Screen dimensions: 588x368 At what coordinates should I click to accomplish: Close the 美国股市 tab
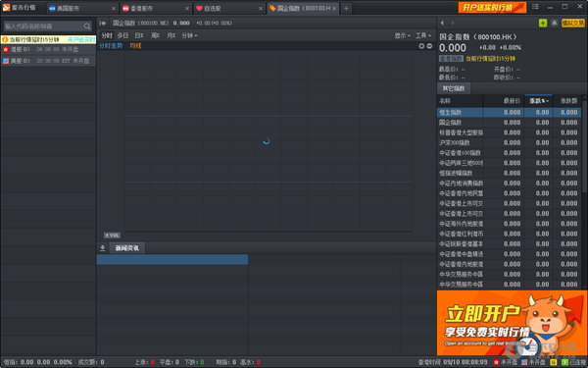coord(114,8)
